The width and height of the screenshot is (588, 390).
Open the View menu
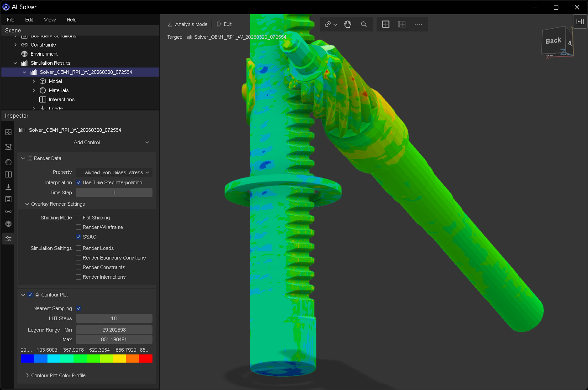pyautogui.click(x=50, y=20)
